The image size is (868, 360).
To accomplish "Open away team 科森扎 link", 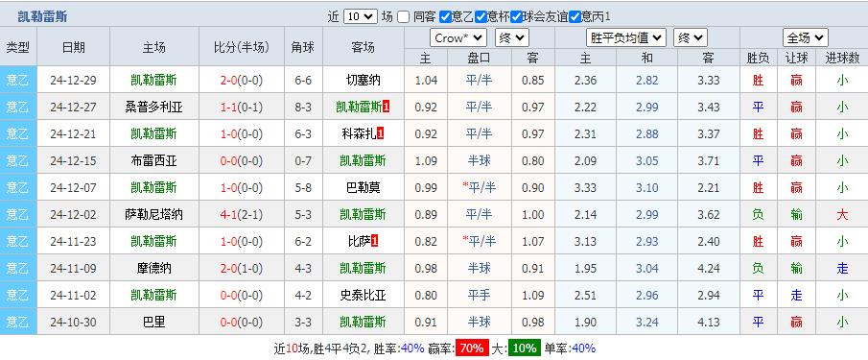I will click(x=360, y=133).
